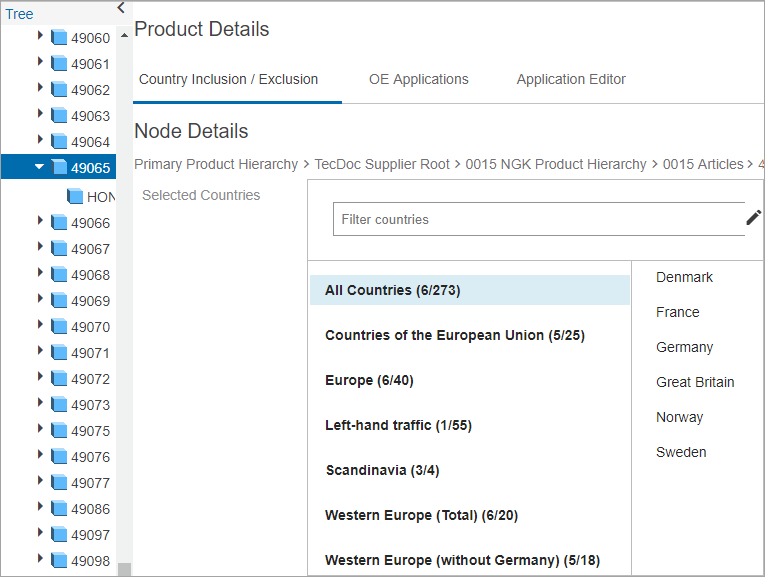Click the blue cube icon for node 49060

58,38
